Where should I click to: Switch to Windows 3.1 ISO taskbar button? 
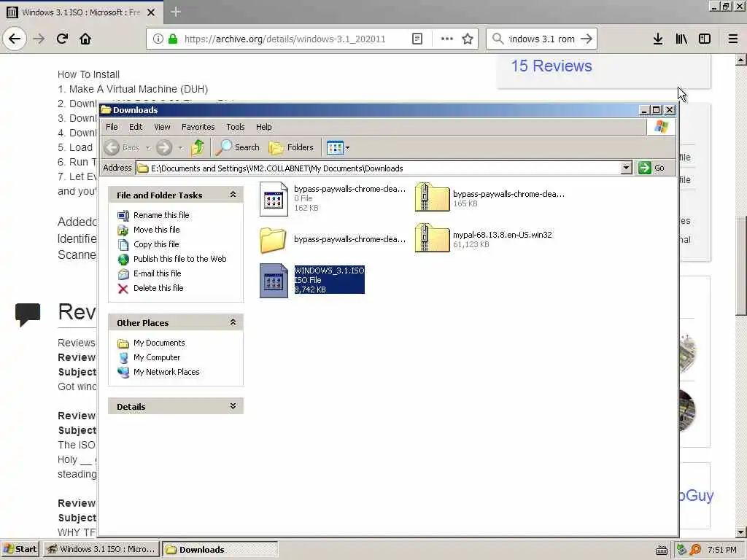pos(101,549)
